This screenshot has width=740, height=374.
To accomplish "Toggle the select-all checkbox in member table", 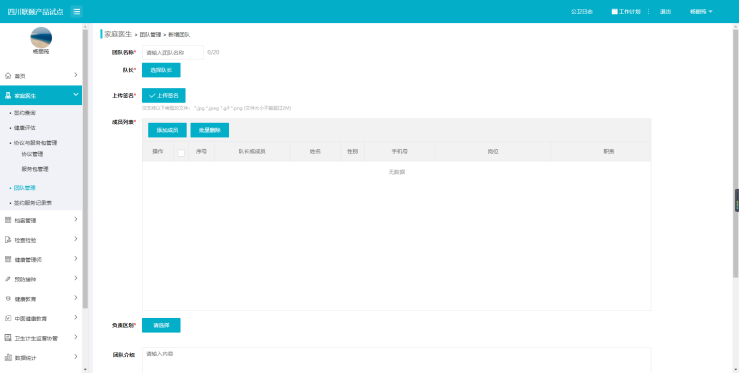I will pyautogui.click(x=181, y=153).
